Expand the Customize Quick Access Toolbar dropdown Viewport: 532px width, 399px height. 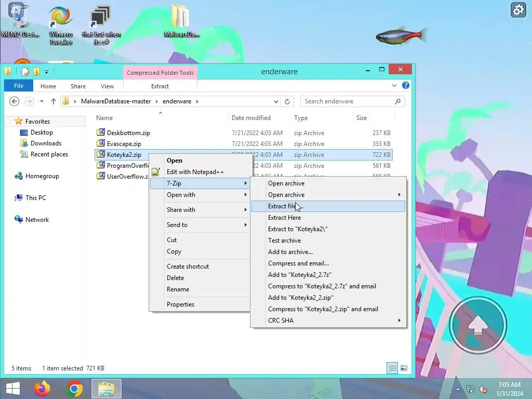pos(46,72)
